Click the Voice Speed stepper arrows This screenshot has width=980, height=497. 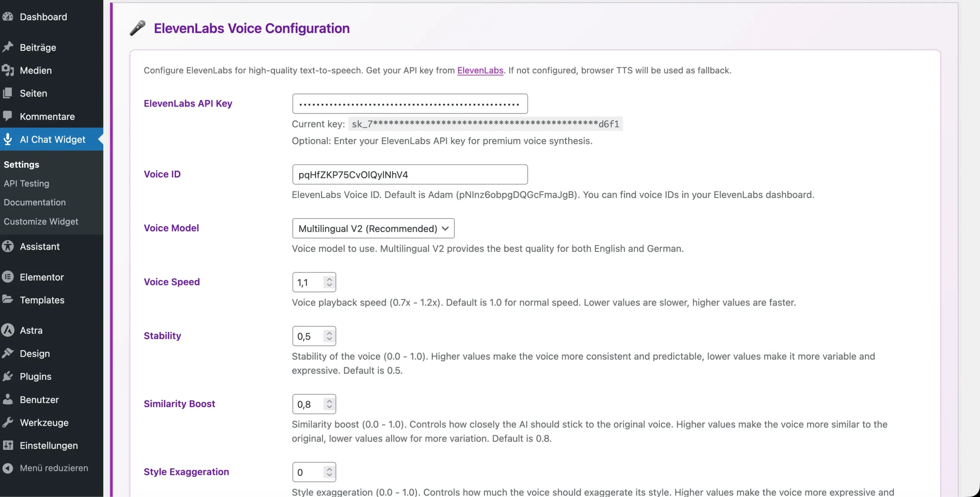[x=329, y=282]
